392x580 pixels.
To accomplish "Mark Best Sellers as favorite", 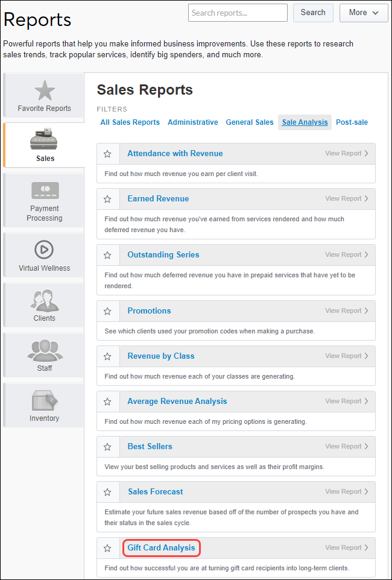I will tap(108, 447).
